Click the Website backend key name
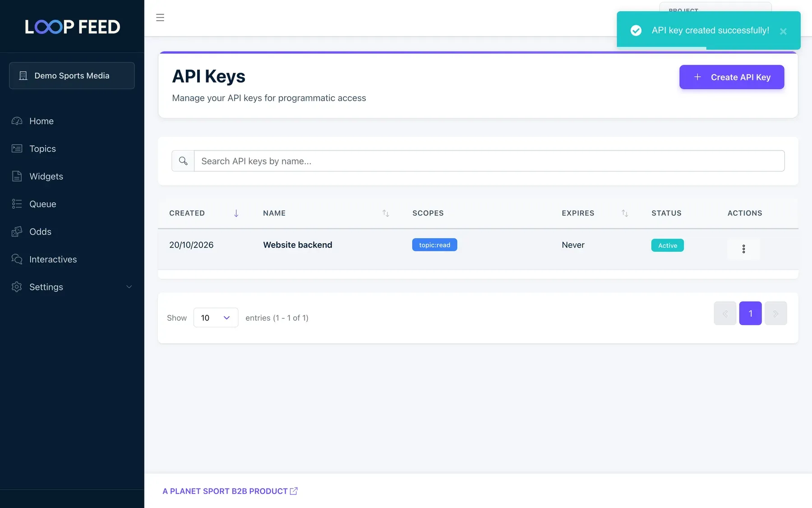Viewport: 812px width, 508px height. tap(297, 245)
